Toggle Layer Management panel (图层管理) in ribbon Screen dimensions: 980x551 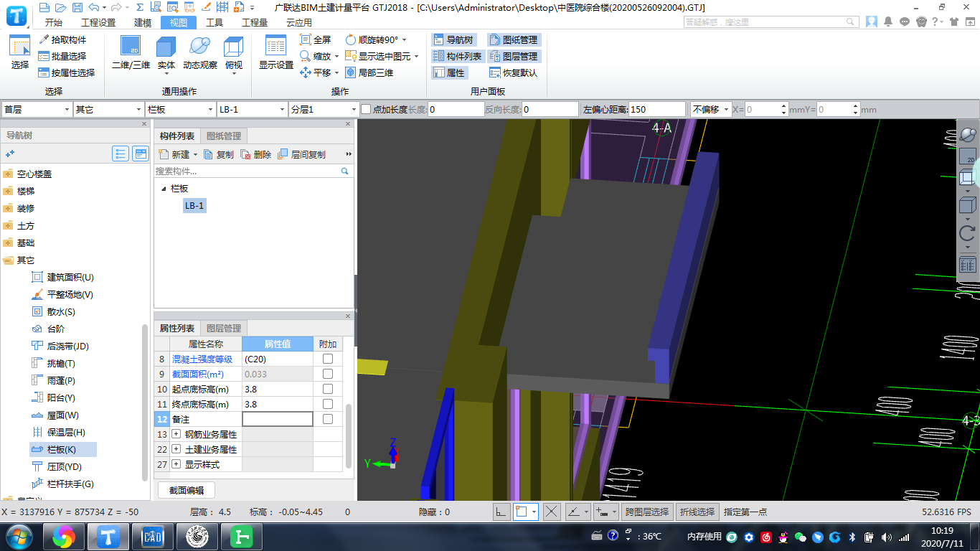pyautogui.click(x=514, y=56)
